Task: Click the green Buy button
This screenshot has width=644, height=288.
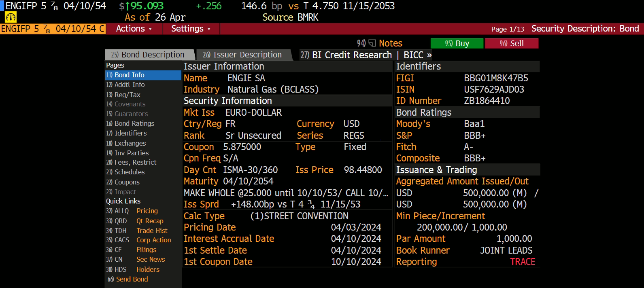Action: (457, 43)
